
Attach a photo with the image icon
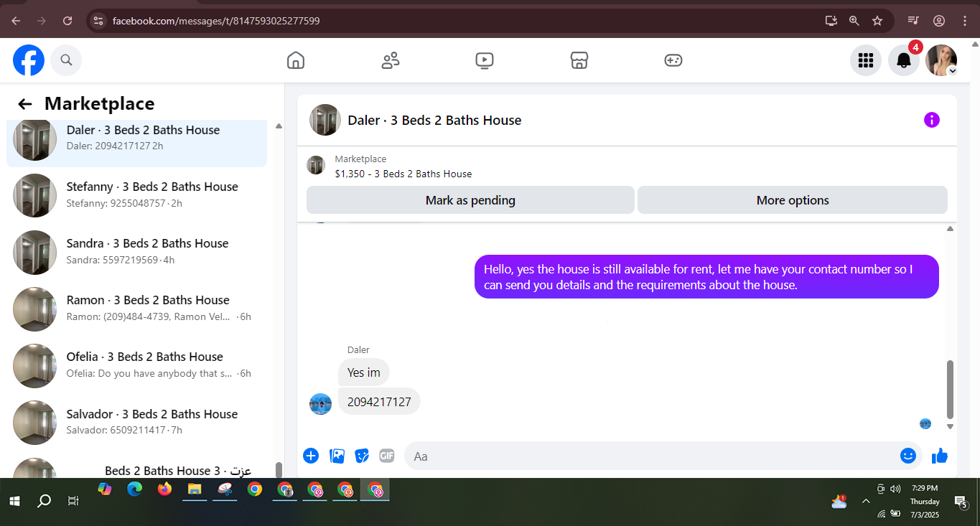click(337, 456)
